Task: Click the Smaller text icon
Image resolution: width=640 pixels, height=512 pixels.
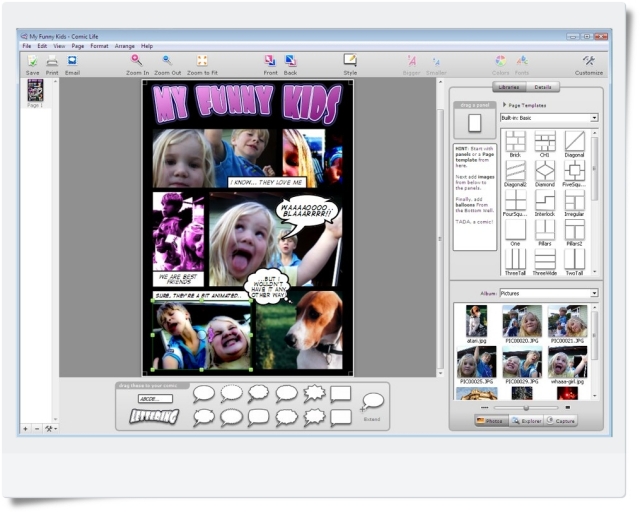Action: click(x=436, y=62)
